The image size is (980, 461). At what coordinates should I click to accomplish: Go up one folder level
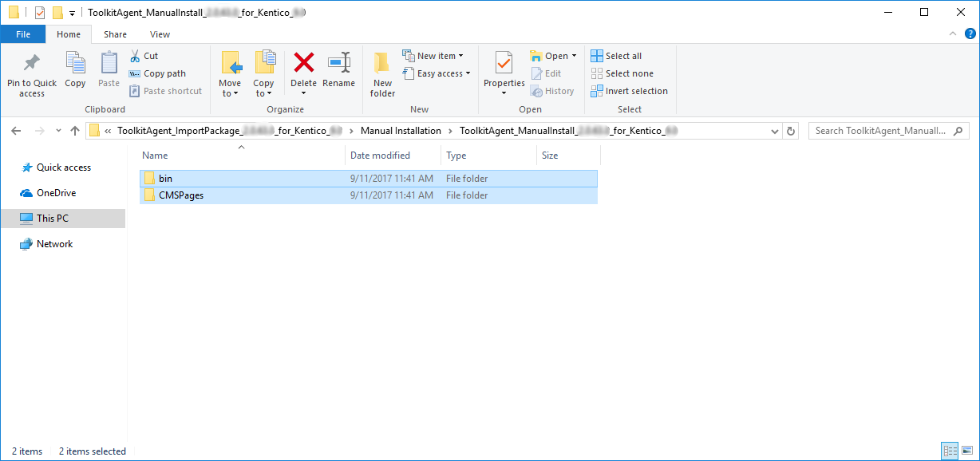point(75,131)
